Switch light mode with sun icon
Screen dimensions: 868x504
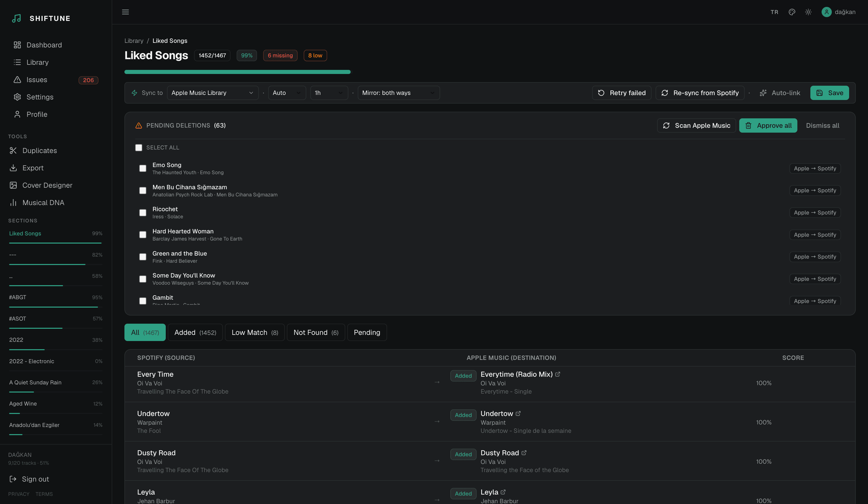tap(808, 12)
